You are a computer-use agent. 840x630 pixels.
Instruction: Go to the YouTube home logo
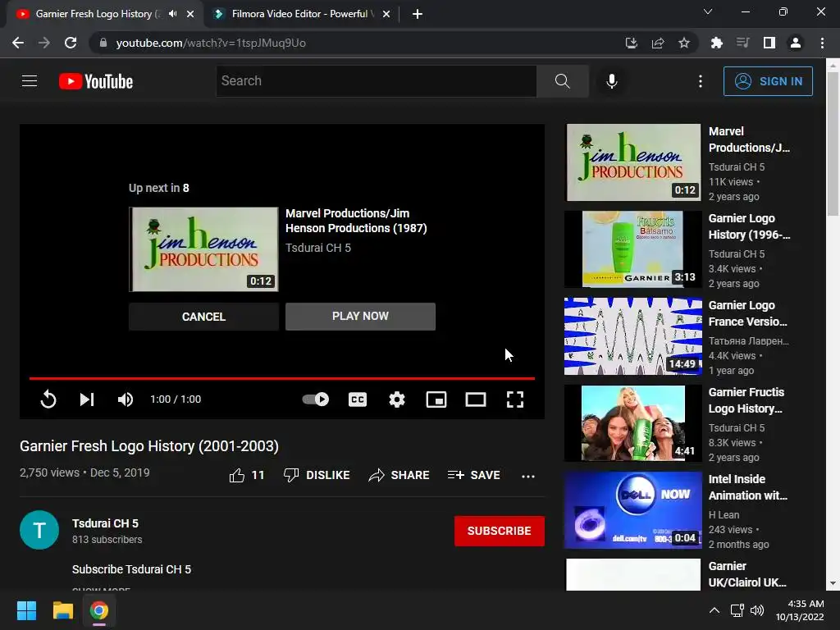96,81
